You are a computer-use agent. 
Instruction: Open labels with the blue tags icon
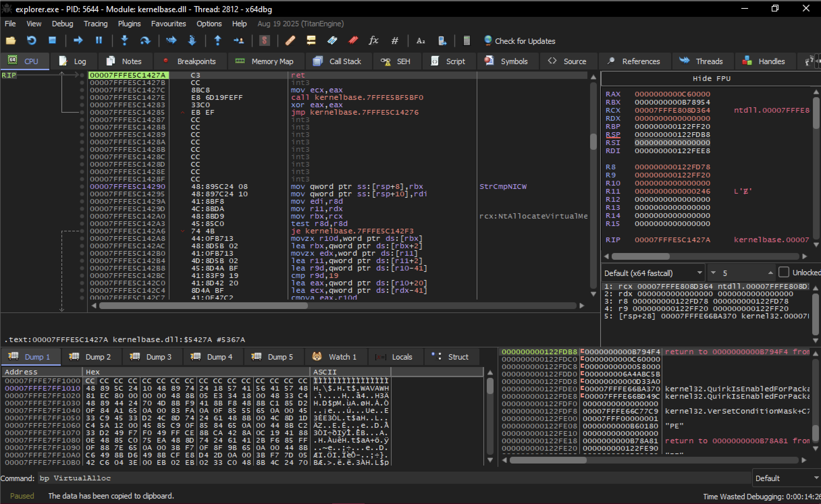point(332,41)
